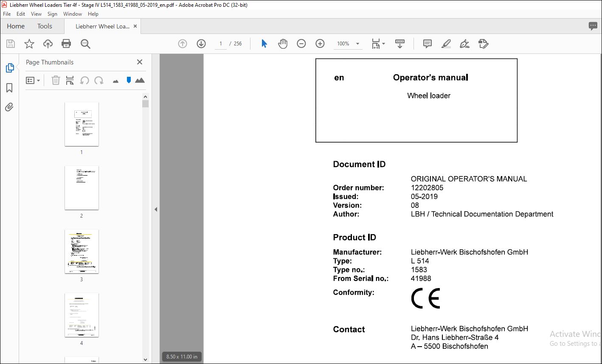Open the Attachments paperclip panel

pos(9,107)
